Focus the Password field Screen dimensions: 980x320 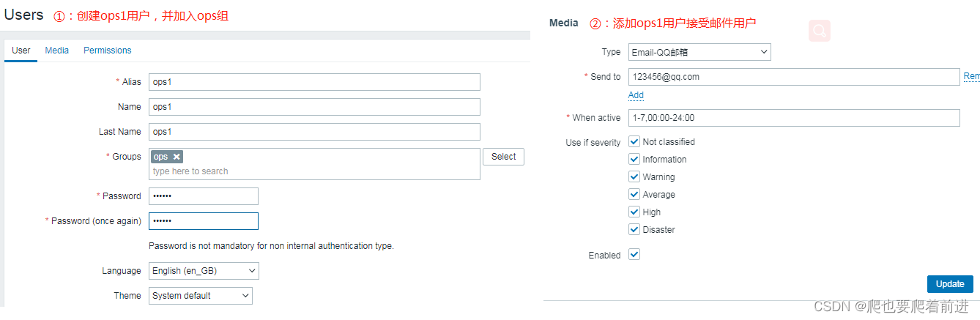tap(204, 196)
